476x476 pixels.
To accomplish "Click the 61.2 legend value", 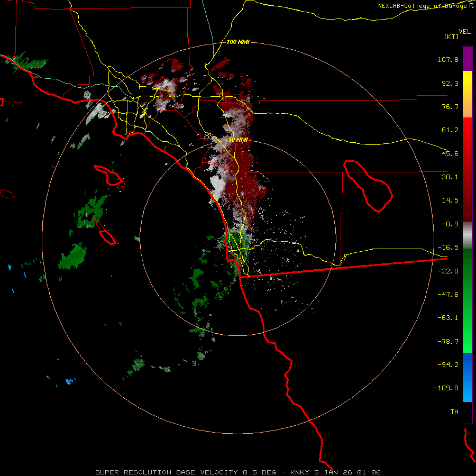I will (x=450, y=130).
